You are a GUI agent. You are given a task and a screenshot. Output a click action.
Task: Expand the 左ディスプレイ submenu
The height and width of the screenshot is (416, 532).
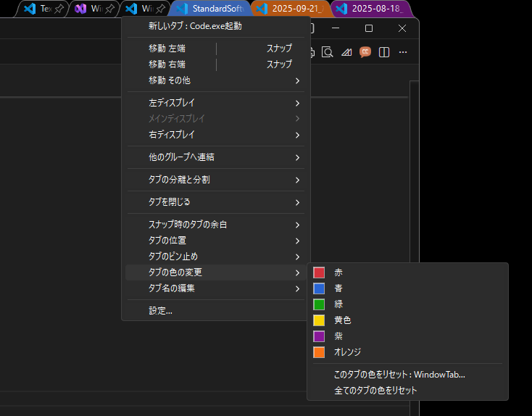click(217, 103)
